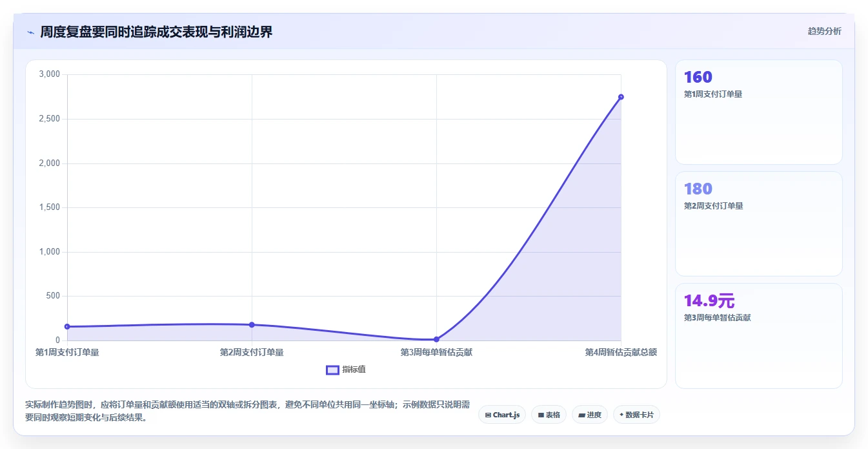Image resolution: width=868 pixels, height=449 pixels.
Task: Click the data point for 第2周支付订单量
Action: 252,324
